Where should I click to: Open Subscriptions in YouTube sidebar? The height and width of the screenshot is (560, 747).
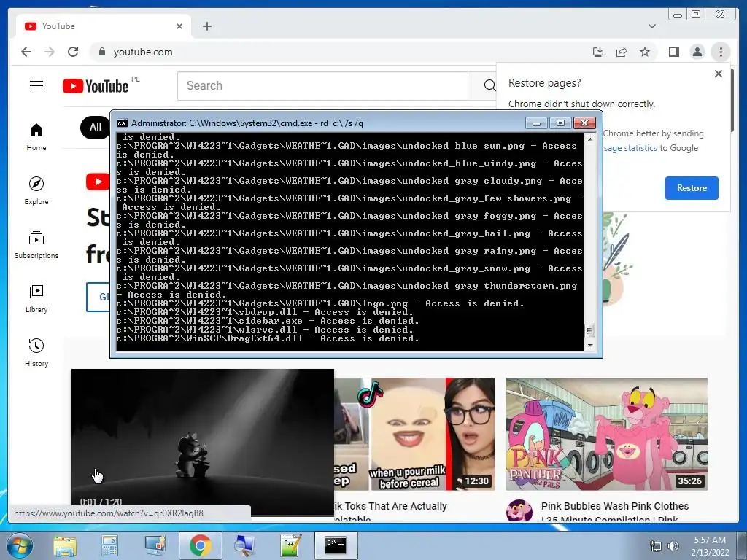pyautogui.click(x=36, y=245)
